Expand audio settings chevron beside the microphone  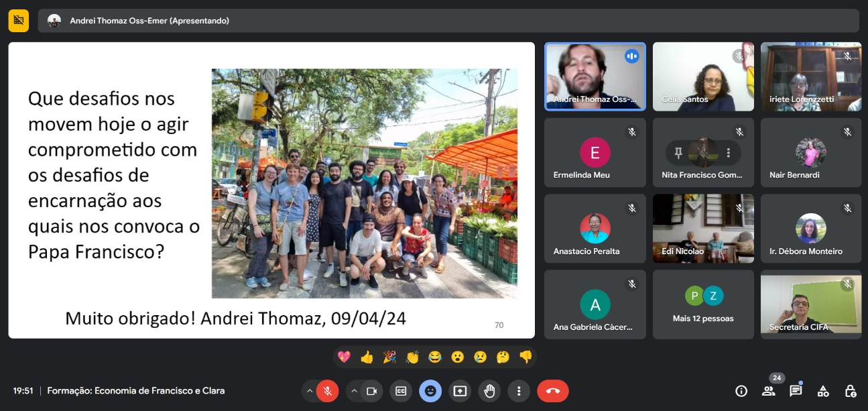pyautogui.click(x=309, y=391)
